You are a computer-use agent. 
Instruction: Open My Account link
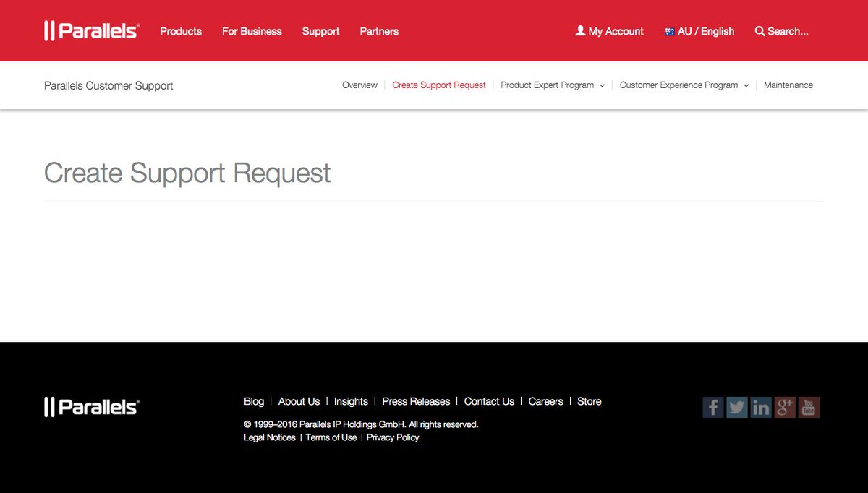(x=609, y=31)
